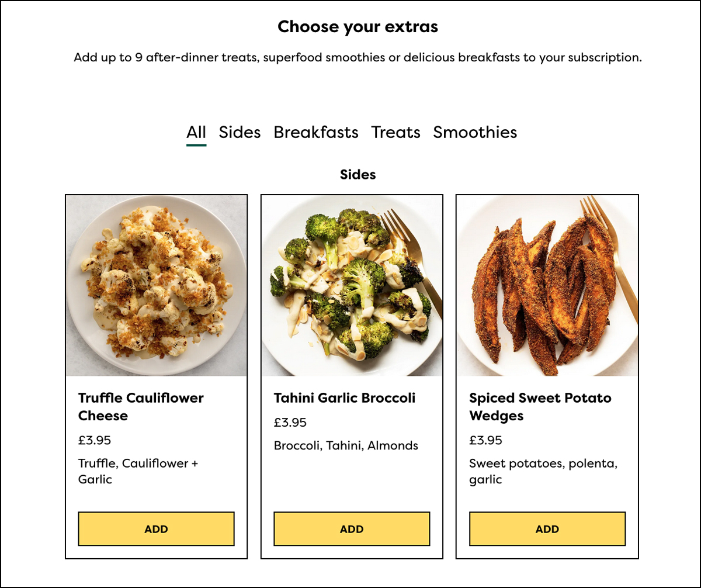Open the Tahini Garlic Broccoli image

click(352, 286)
